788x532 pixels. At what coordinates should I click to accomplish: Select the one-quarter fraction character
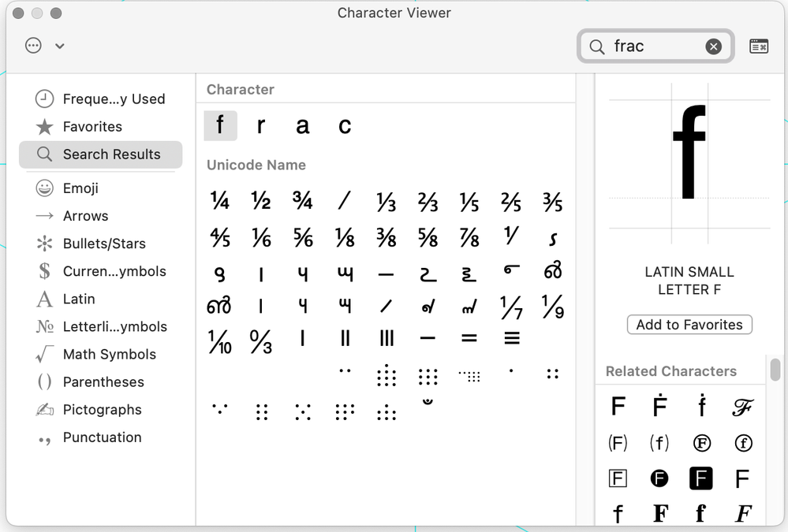point(220,201)
